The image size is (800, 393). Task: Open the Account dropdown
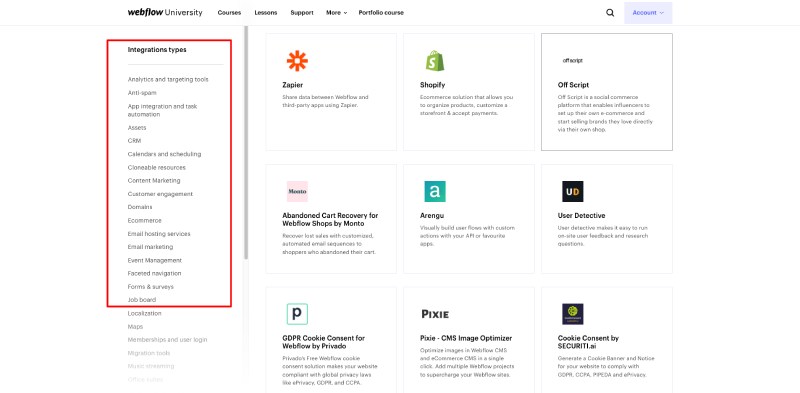point(648,13)
